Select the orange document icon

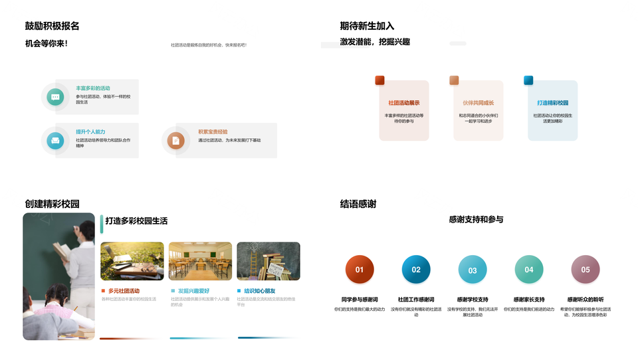click(x=175, y=140)
